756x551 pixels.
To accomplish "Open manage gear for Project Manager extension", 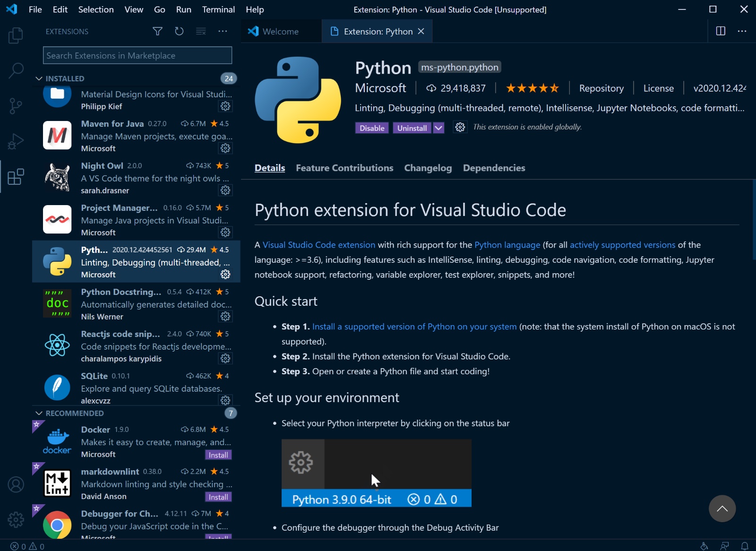I will pyautogui.click(x=225, y=232).
